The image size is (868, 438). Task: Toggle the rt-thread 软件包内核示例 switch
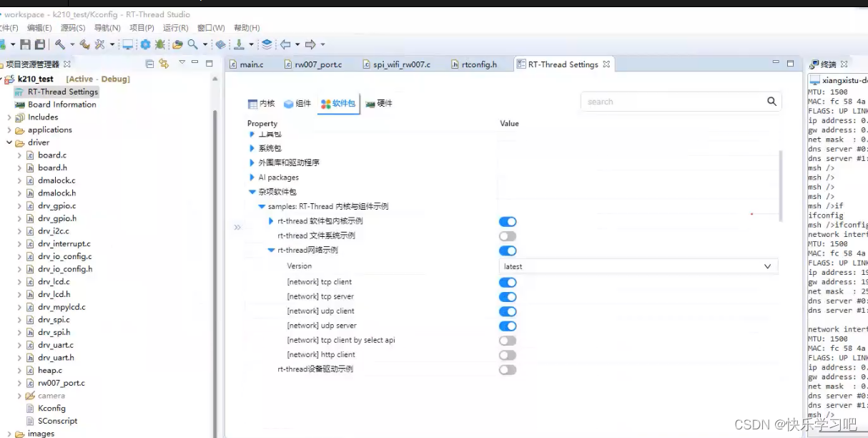pos(508,222)
